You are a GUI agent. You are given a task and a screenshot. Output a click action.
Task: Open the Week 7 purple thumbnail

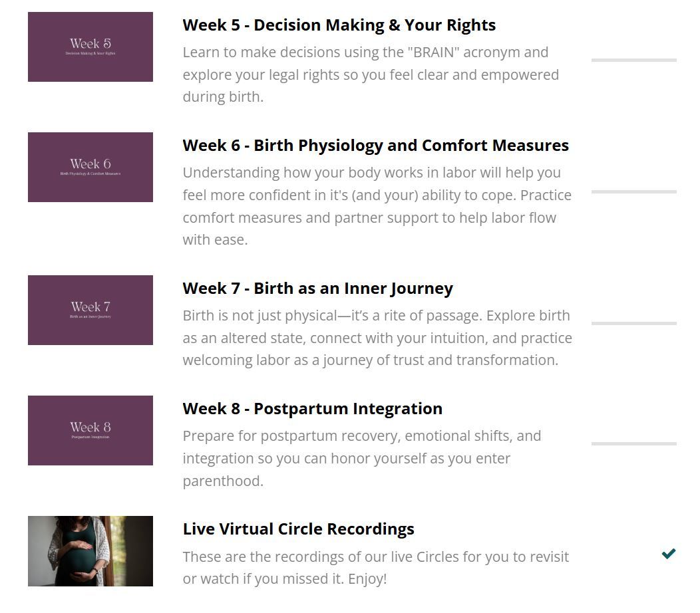90,310
